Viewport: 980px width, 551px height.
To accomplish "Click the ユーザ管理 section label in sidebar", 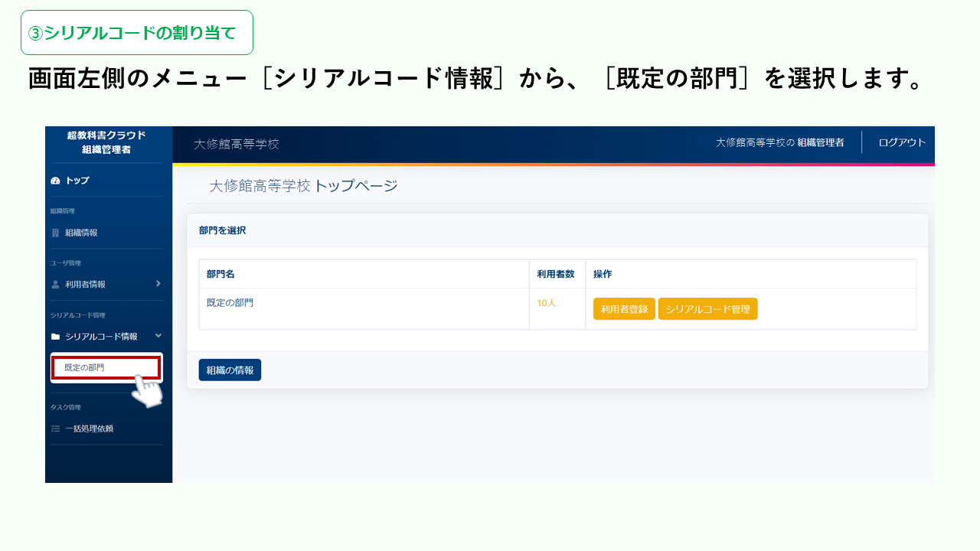I will (66, 263).
